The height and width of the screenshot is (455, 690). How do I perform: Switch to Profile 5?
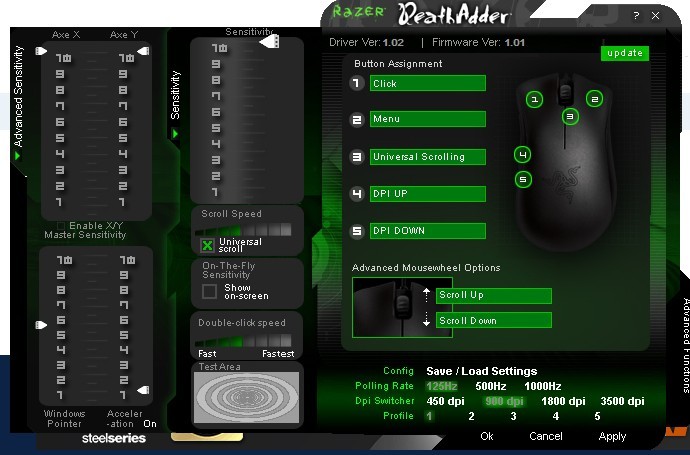(x=597, y=416)
